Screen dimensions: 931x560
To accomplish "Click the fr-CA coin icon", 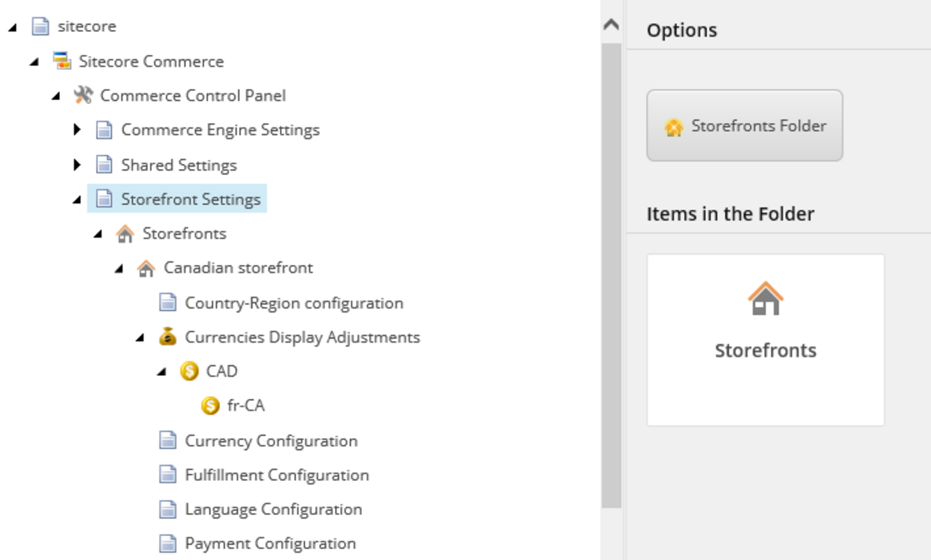I will (x=210, y=406).
